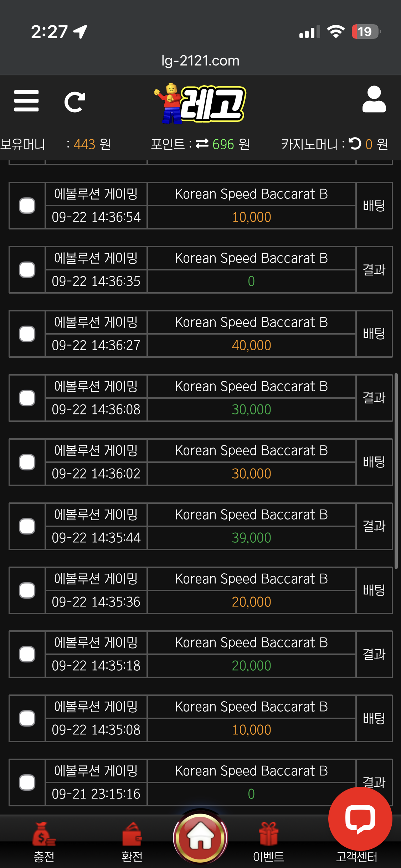
Task: Tick the 09-22 14:35:44 result row checkbox
Action: click(27, 526)
